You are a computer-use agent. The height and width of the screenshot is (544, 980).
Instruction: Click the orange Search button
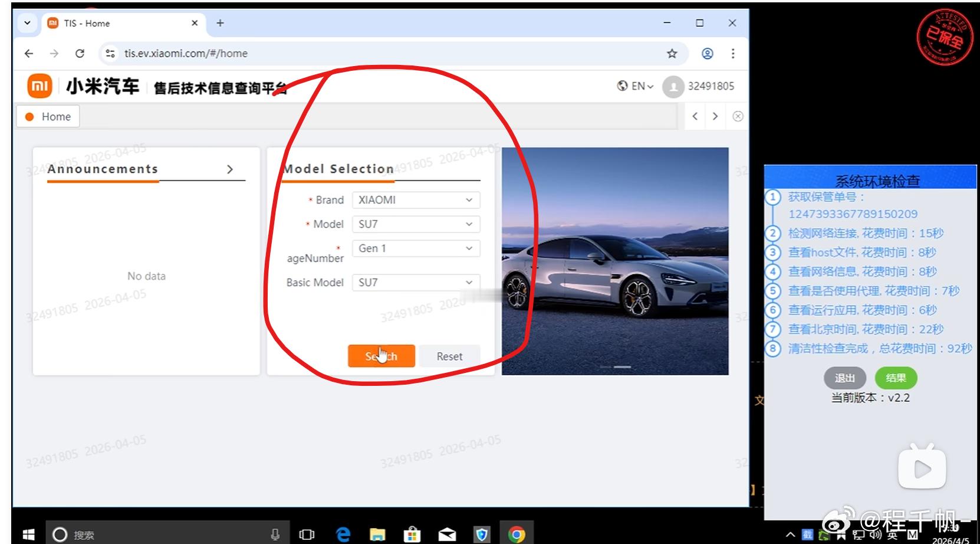tap(382, 356)
